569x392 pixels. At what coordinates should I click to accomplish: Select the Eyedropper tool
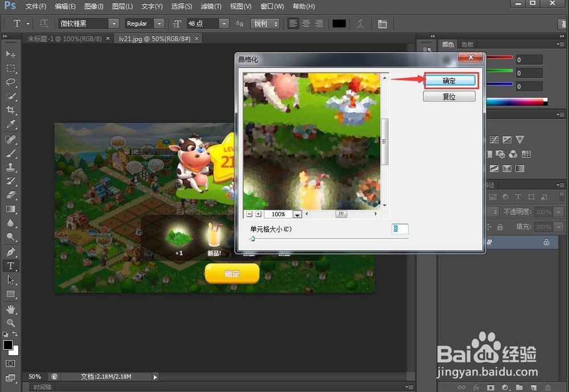(x=10, y=124)
